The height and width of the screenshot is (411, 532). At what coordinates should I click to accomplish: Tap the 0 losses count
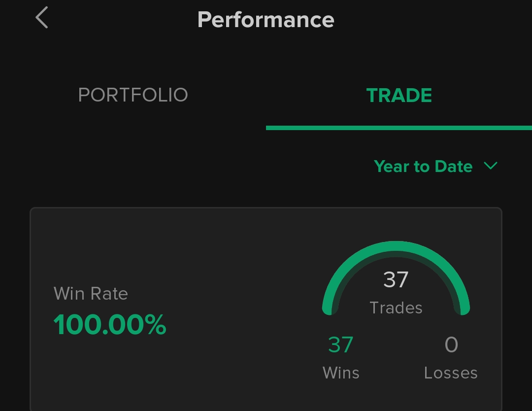point(451,344)
